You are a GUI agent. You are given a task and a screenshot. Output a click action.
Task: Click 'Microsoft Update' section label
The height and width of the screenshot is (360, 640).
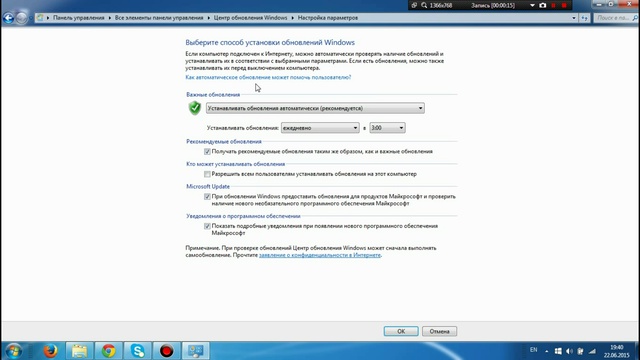(208, 187)
